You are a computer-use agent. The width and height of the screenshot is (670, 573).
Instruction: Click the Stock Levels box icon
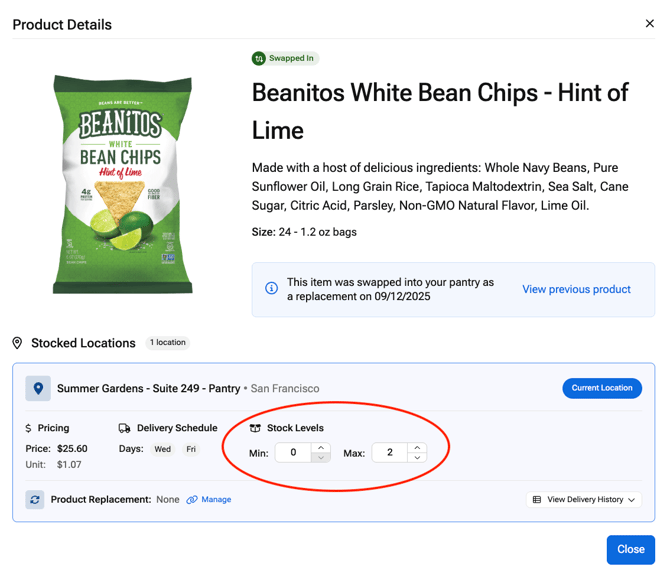(x=255, y=428)
